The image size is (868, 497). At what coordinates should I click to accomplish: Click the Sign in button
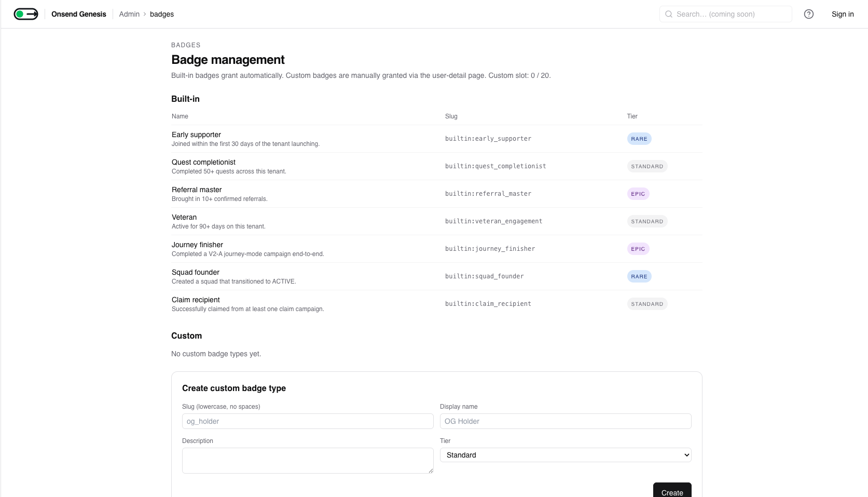click(843, 14)
